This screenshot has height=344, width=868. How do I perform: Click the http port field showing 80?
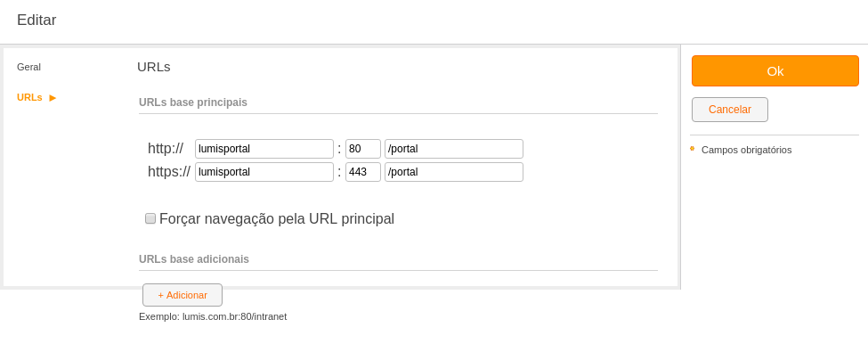(363, 149)
